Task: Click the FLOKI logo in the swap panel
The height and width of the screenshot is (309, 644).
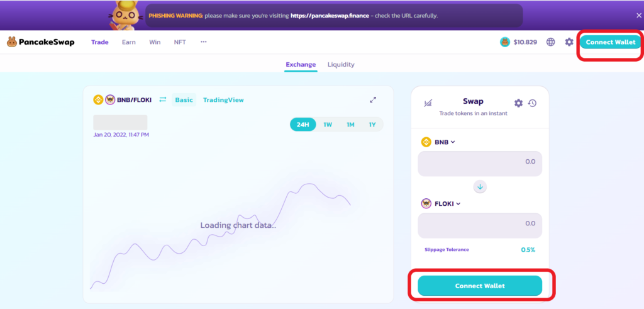Action: coord(426,203)
